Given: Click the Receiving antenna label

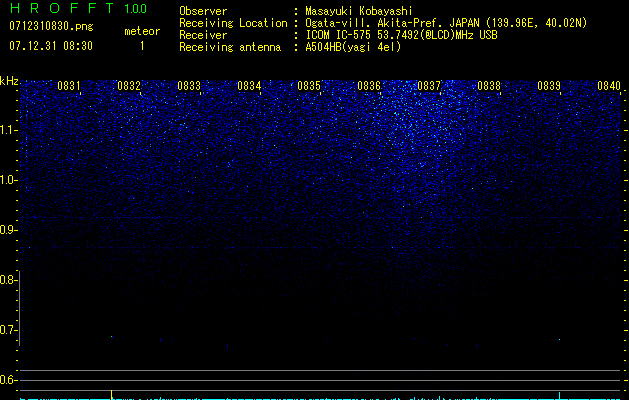Looking at the screenshot, I should tap(230, 47).
